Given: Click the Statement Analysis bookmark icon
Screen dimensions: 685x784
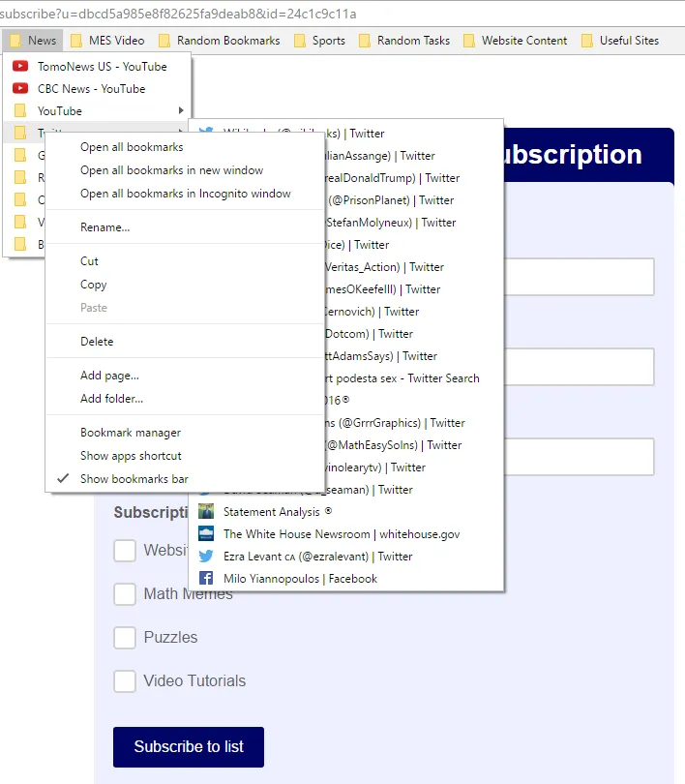Looking at the screenshot, I should (206, 511).
